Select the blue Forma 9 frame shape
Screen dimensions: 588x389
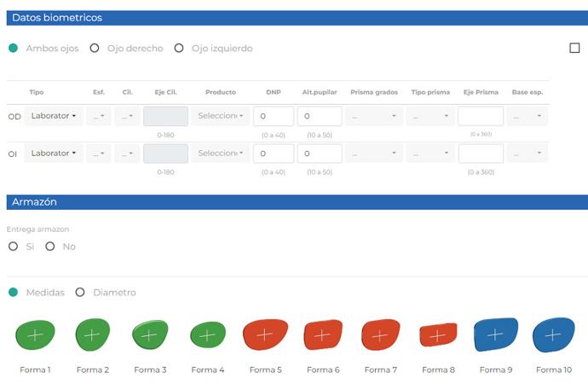click(x=494, y=335)
